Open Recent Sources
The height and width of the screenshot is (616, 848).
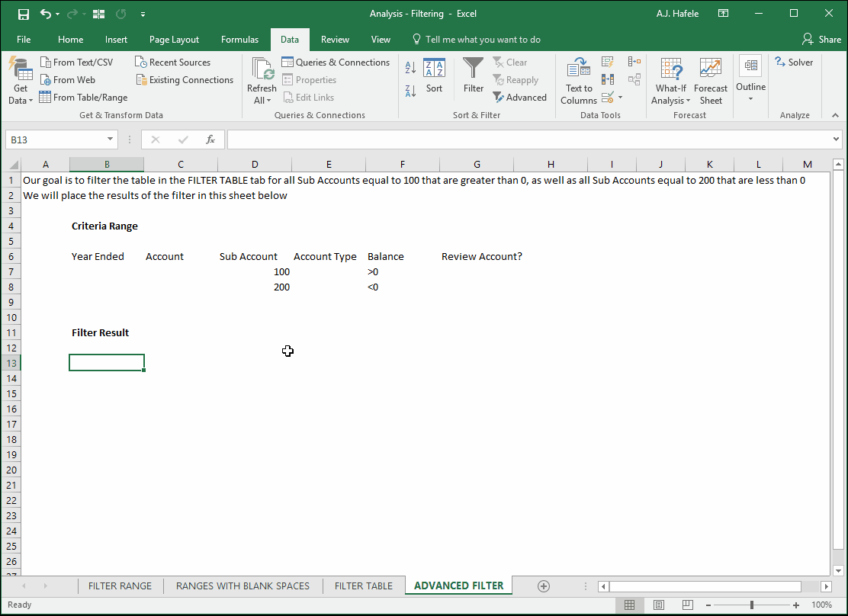172,63
